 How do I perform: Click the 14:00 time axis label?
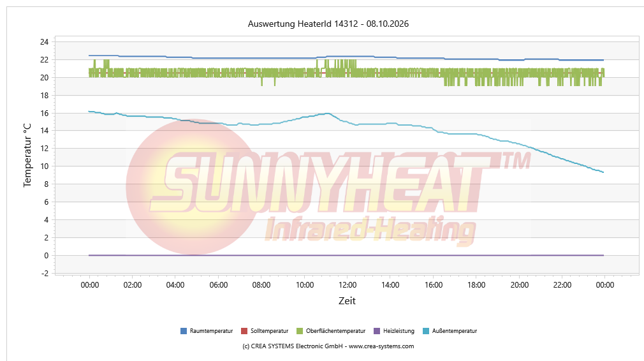pyautogui.click(x=390, y=285)
